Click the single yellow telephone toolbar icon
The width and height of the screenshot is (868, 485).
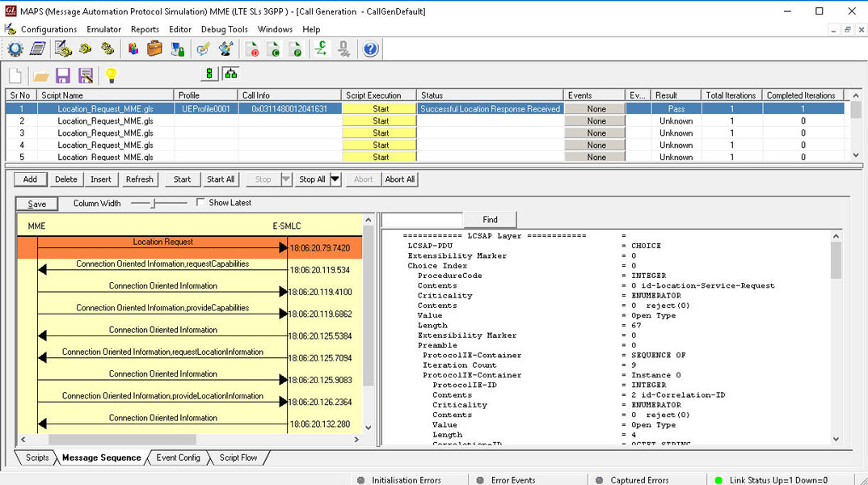(85, 49)
